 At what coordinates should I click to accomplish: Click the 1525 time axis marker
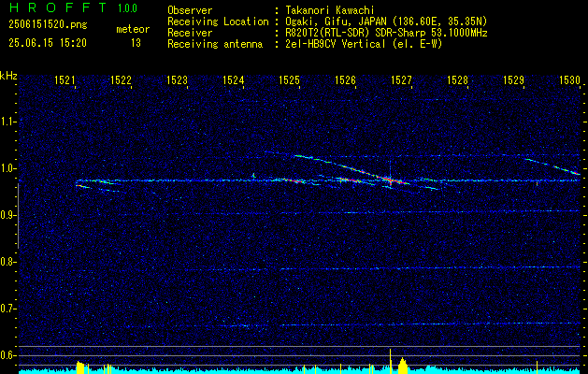(x=290, y=79)
